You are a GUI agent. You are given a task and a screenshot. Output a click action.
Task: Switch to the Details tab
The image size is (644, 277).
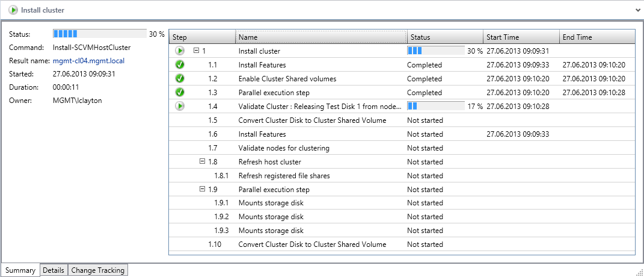[x=54, y=270]
